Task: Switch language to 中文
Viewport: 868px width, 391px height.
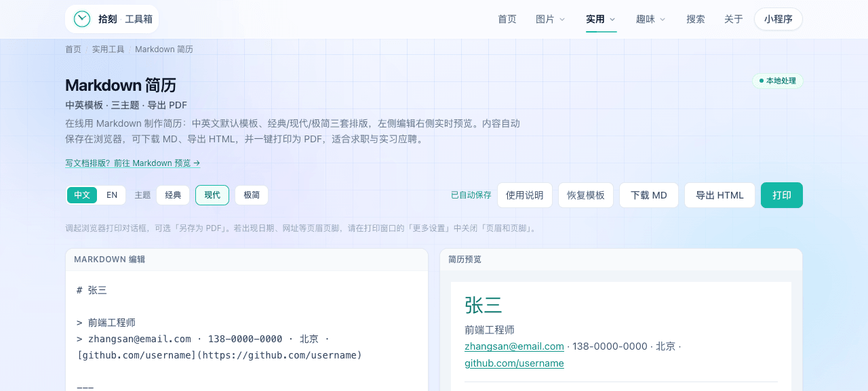Action: tap(82, 195)
